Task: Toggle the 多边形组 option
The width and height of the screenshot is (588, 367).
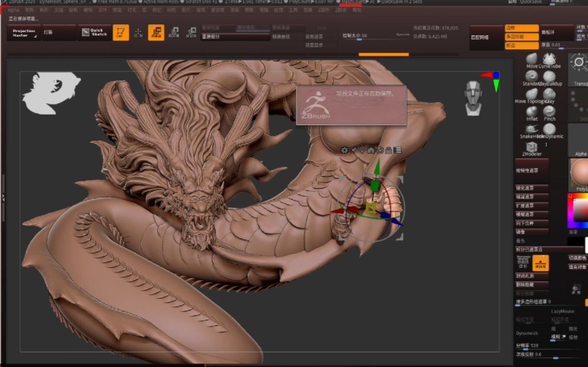Action: click(522, 36)
